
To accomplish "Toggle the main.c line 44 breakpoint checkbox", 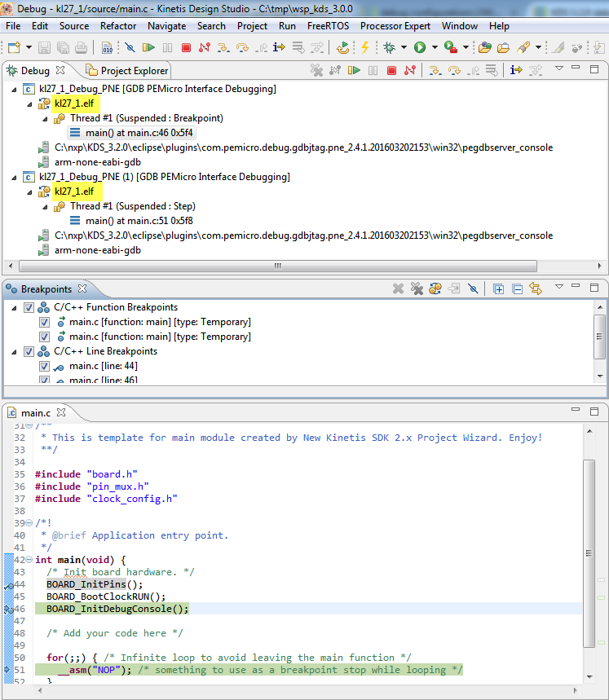I will 45,367.
